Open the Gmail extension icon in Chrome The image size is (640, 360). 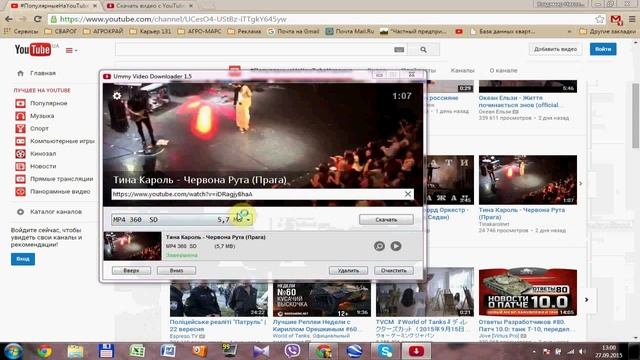(616, 19)
